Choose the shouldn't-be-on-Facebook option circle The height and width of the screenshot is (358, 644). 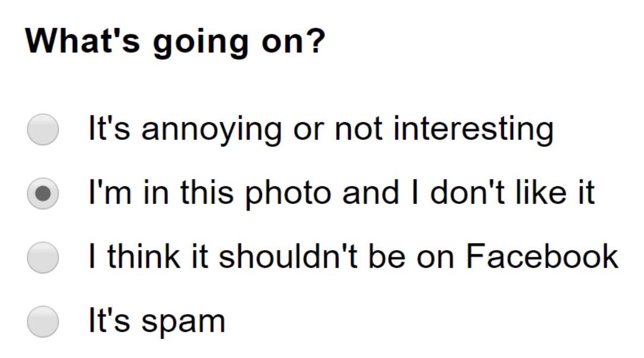pyautogui.click(x=43, y=257)
